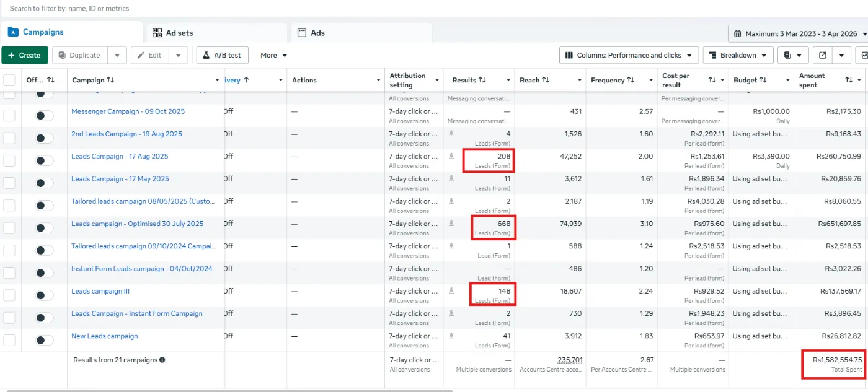
Task: Sort campaigns by Campaign name arrows
Action: 110,80
